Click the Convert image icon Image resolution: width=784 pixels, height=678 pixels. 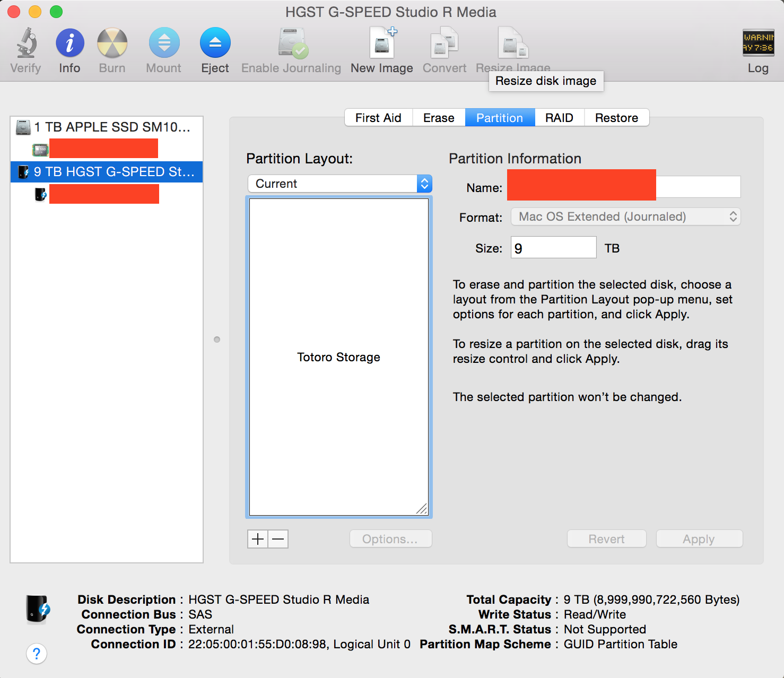[444, 44]
